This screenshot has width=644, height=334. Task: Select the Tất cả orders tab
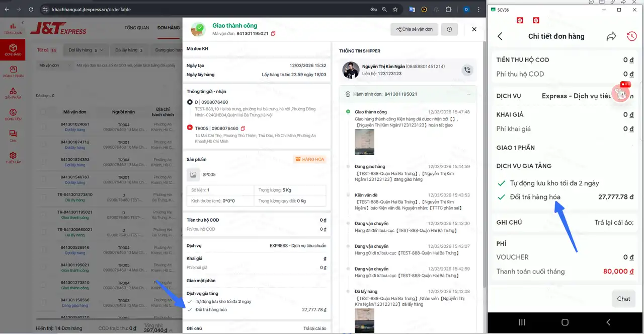(46, 50)
